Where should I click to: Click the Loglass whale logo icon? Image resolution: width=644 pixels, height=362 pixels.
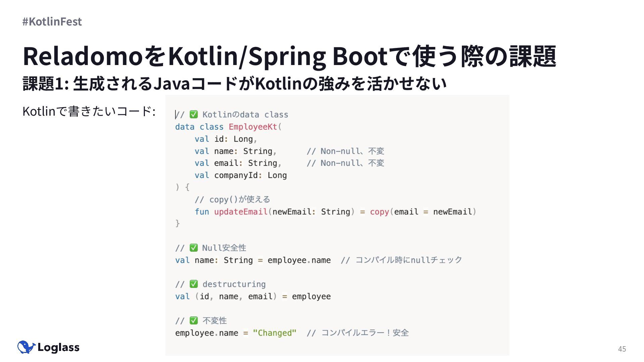26,347
